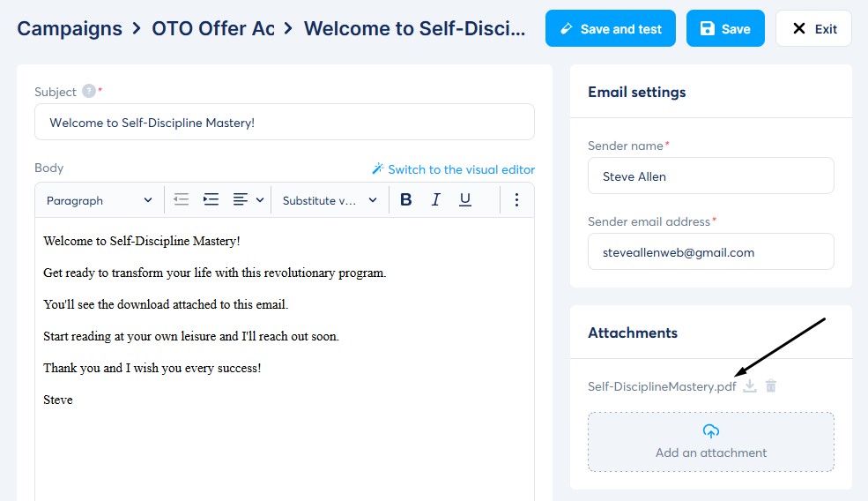Click the decrease indent icon
The image size is (868, 501).
[182, 200]
